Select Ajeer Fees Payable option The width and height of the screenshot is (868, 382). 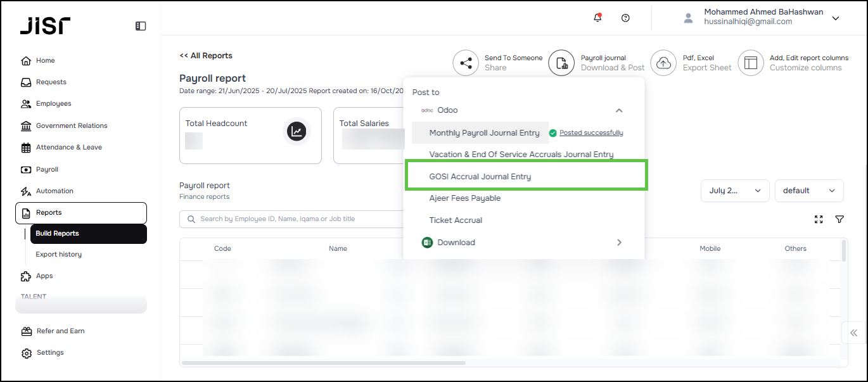tap(465, 198)
